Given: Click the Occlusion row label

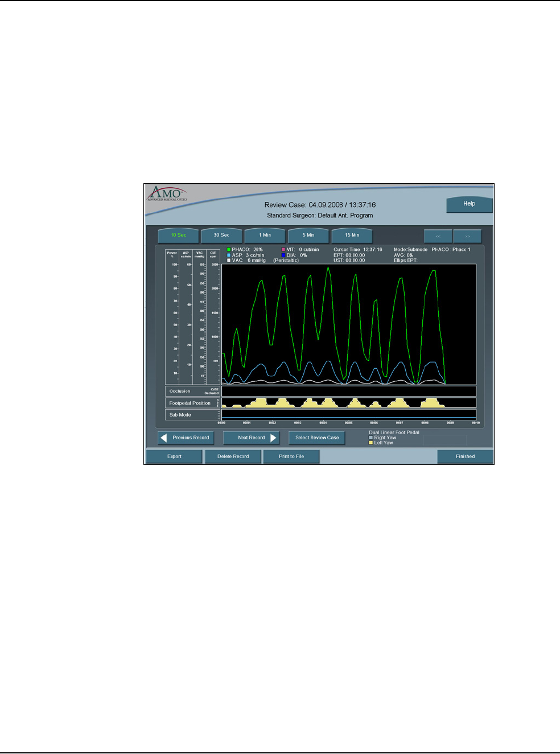Looking at the screenshot, I should click(180, 392).
